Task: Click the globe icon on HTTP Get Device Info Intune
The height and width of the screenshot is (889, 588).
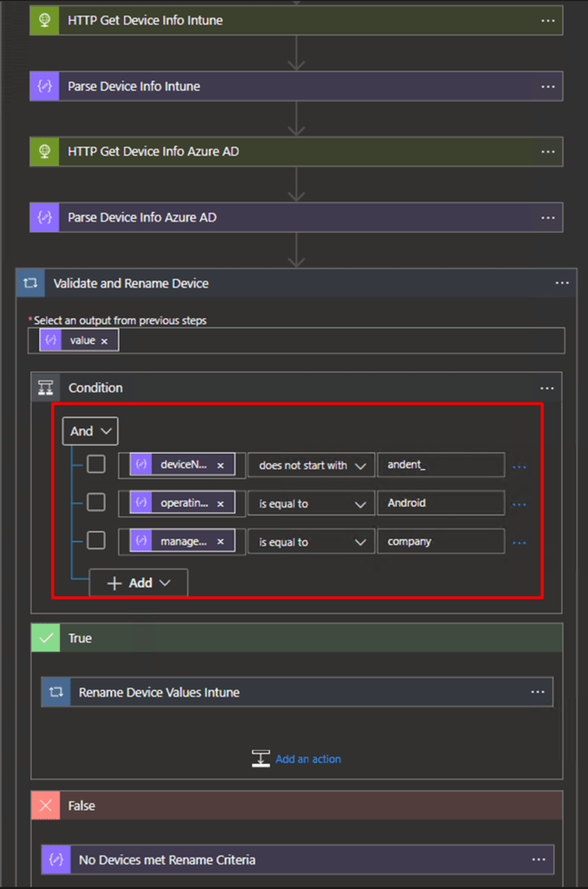Action: pos(44,18)
